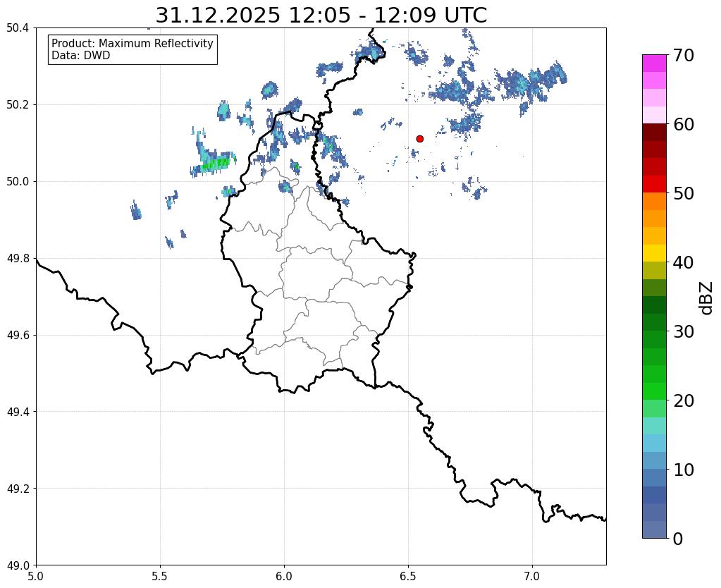This screenshot has width=721, height=588.
Task: Click the longitude tick label 6.0
Action: 284,576
